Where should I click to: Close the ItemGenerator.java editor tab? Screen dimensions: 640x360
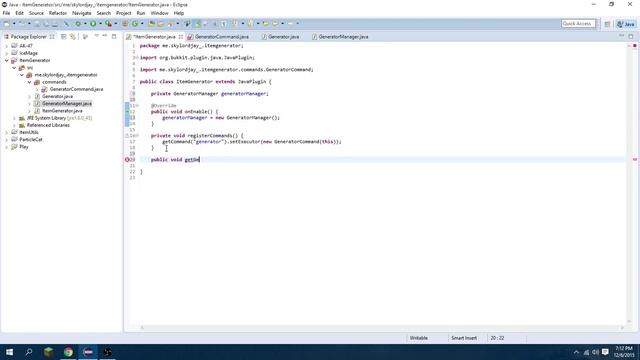pos(181,37)
